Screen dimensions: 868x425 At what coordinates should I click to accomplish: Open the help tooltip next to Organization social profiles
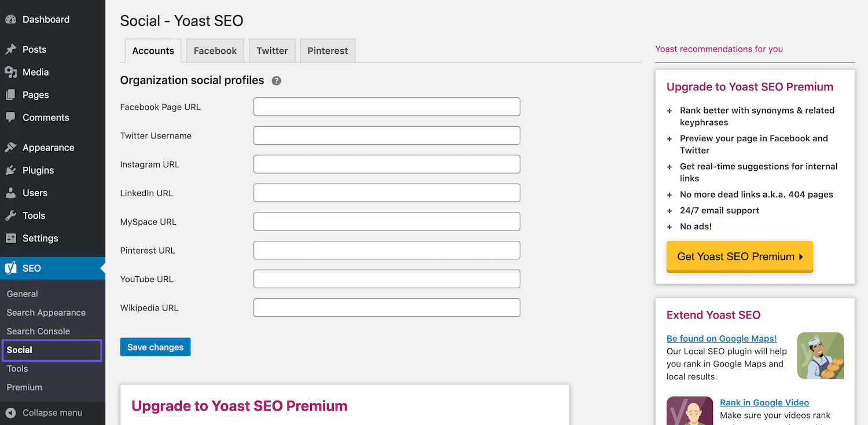coord(276,80)
